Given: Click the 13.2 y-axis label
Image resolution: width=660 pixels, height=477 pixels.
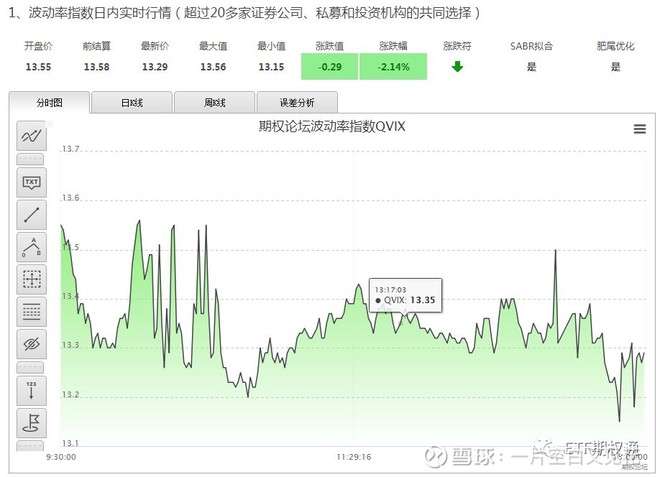Looking at the screenshot, I should click(x=70, y=394).
